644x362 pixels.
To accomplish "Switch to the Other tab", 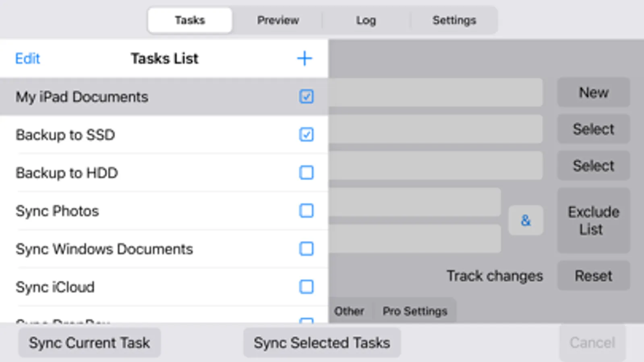I will [x=349, y=311].
